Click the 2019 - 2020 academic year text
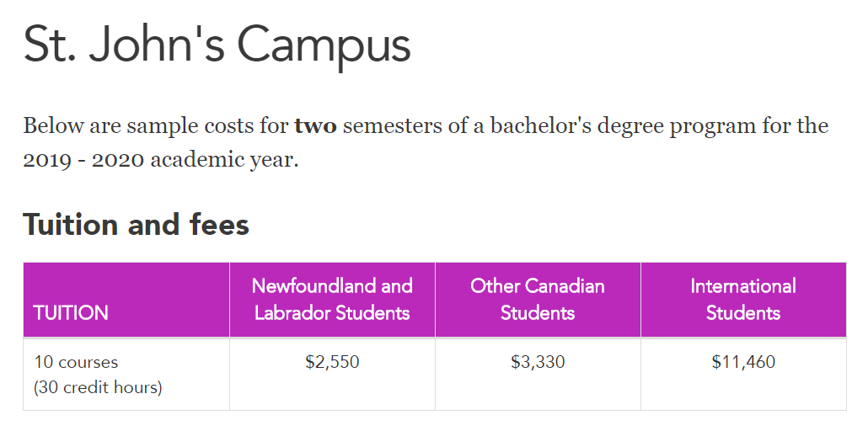Viewport: 868px width, 431px height. [160, 160]
